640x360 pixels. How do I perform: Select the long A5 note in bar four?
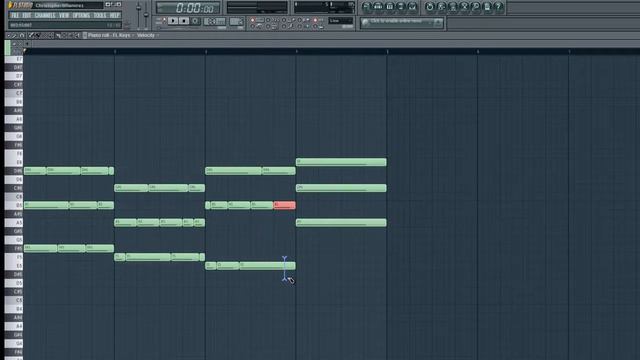point(341,222)
